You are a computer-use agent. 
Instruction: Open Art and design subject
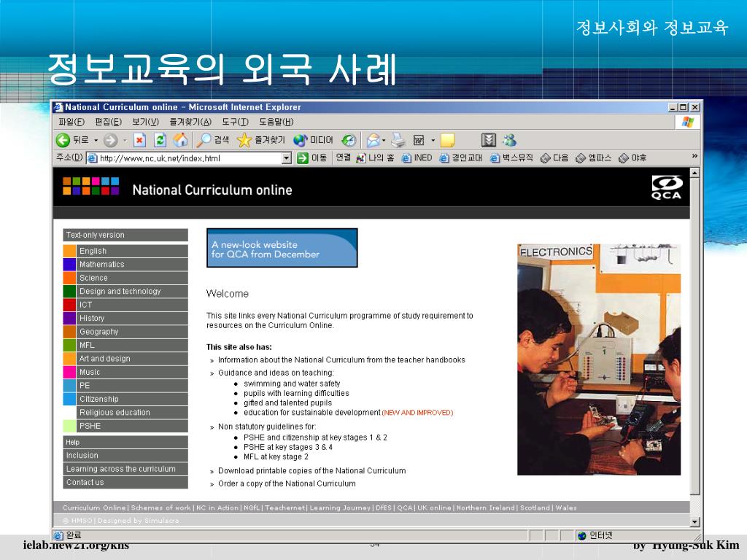125,359
